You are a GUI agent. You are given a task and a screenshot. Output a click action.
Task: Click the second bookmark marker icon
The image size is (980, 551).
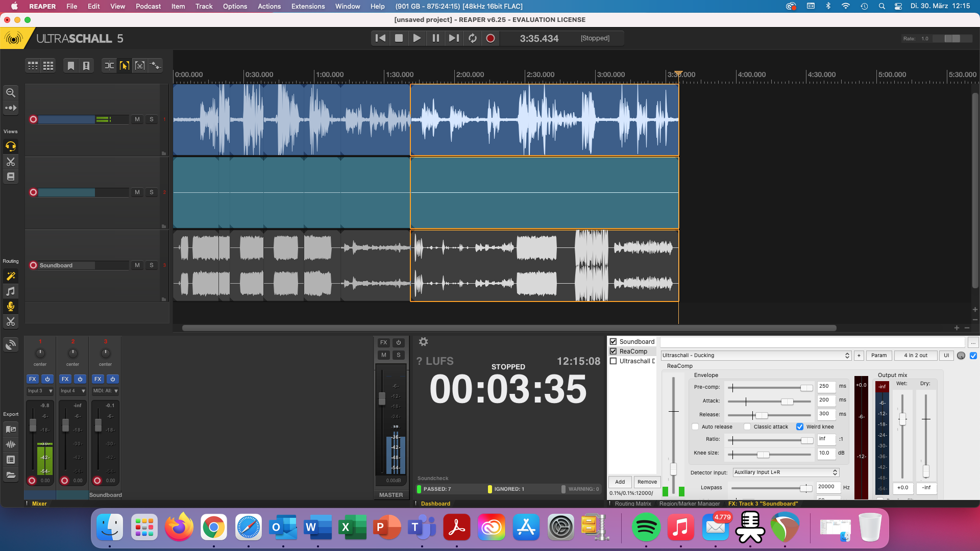(x=86, y=66)
